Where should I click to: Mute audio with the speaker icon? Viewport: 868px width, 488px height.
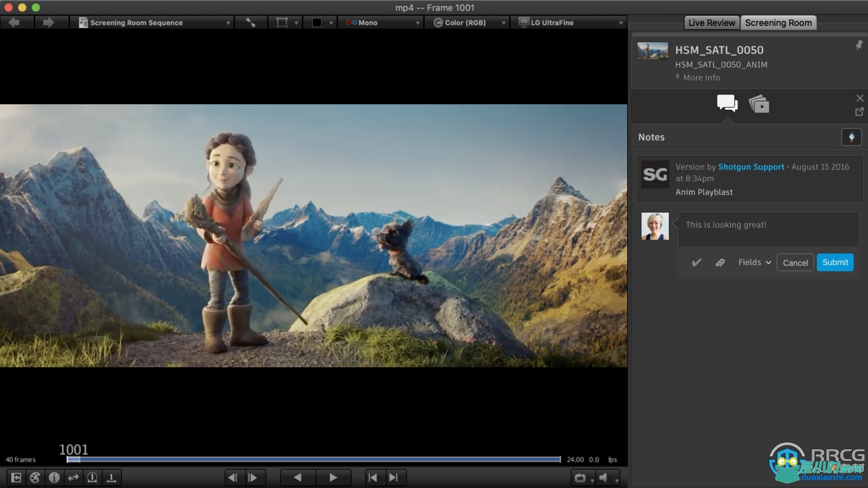tap(603, 478)
